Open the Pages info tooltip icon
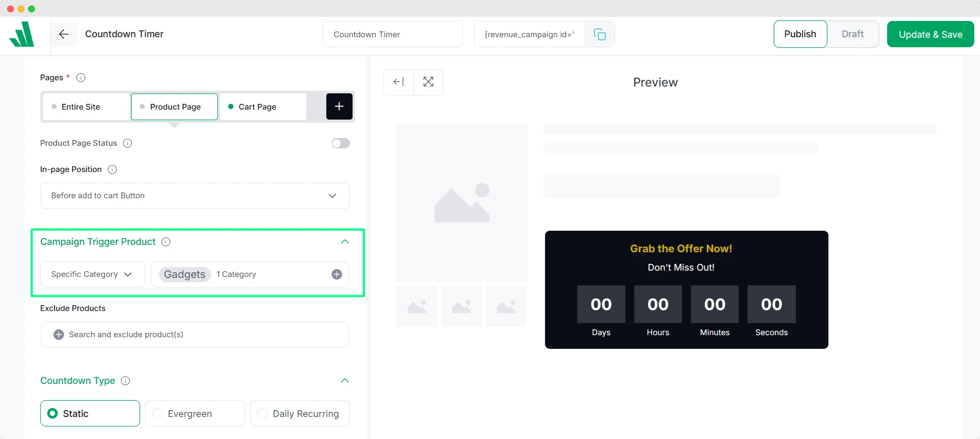 click(81, 78)
